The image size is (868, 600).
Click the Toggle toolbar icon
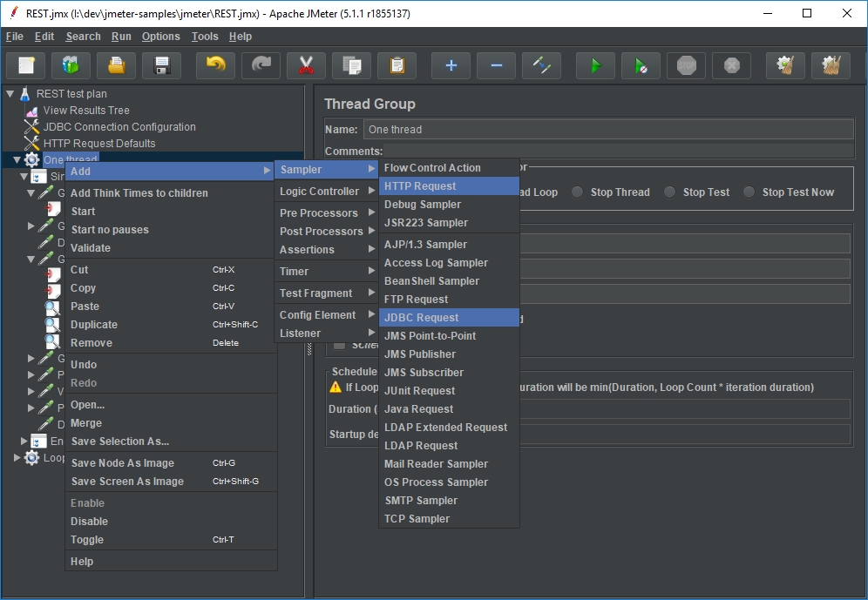click(x=541, y=65)
